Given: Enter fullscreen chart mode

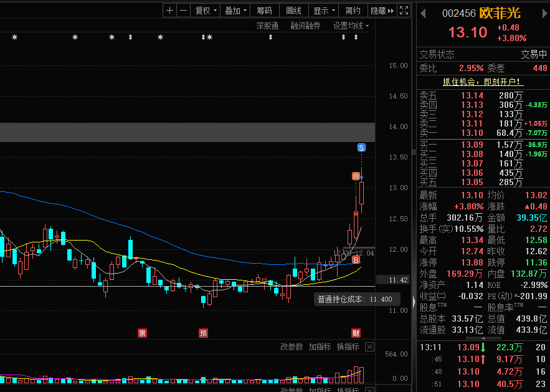Looking at the screenshot, I should 404,11.
